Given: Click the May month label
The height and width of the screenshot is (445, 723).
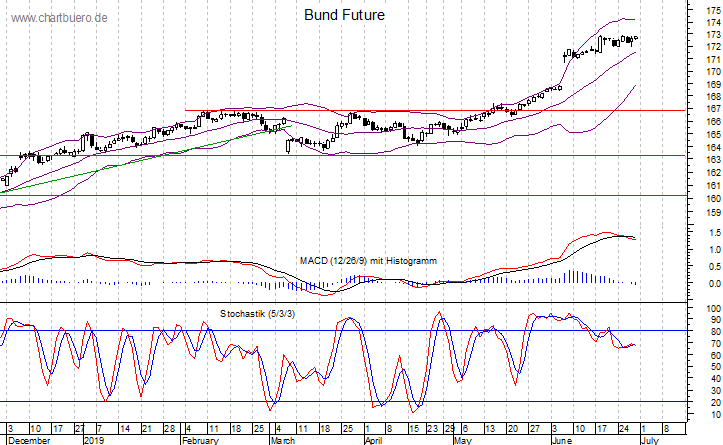Looking at the screenshot, I should point(462,440).
